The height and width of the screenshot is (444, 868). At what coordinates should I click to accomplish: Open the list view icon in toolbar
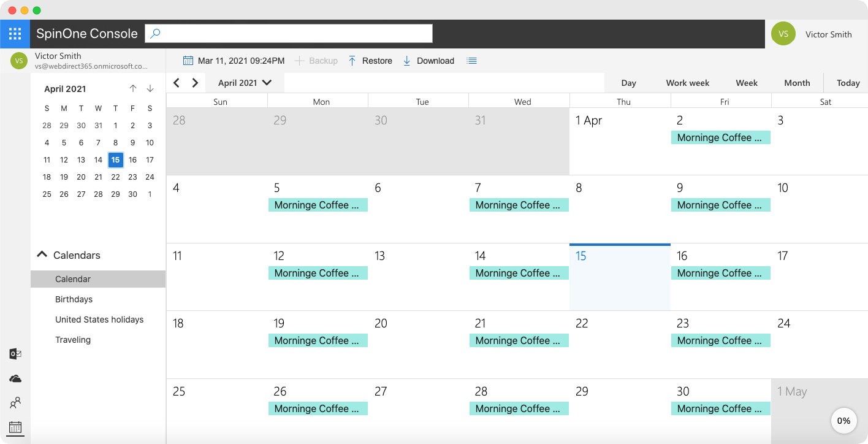(471, 61)
